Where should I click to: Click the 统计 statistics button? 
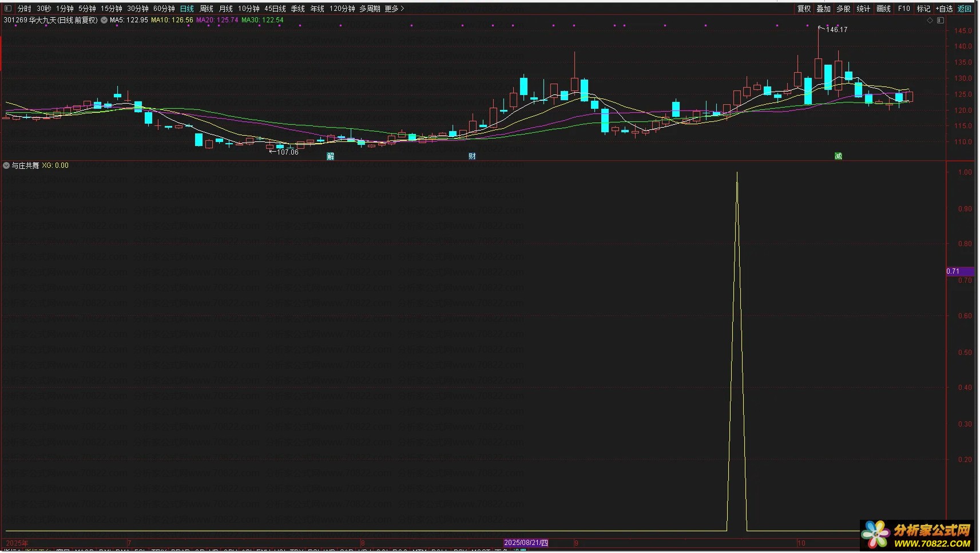pyautogui.click(x=863, y=9)
